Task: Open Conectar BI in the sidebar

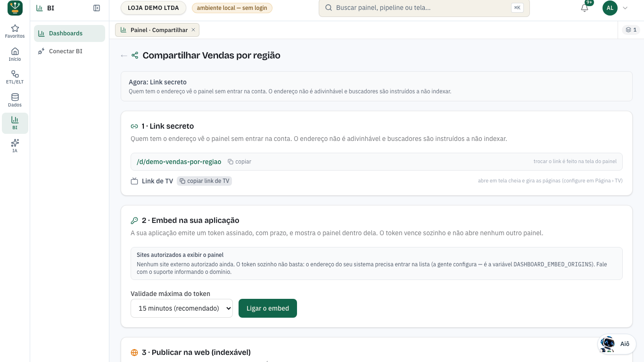Action: (69, 51)
